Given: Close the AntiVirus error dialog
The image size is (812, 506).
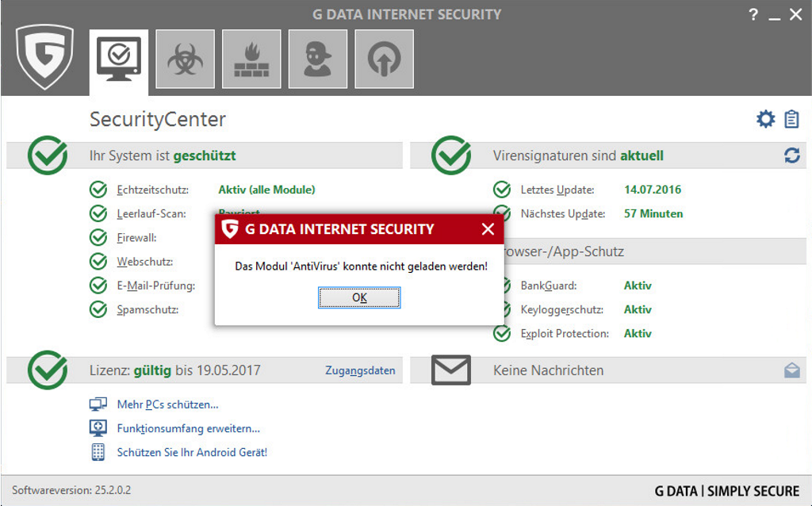Looking at the screenshot, I should (x=488, y=230).
